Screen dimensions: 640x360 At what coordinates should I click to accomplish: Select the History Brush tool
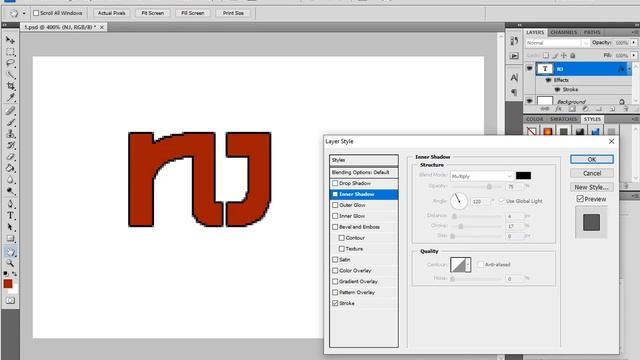[10, 145]
